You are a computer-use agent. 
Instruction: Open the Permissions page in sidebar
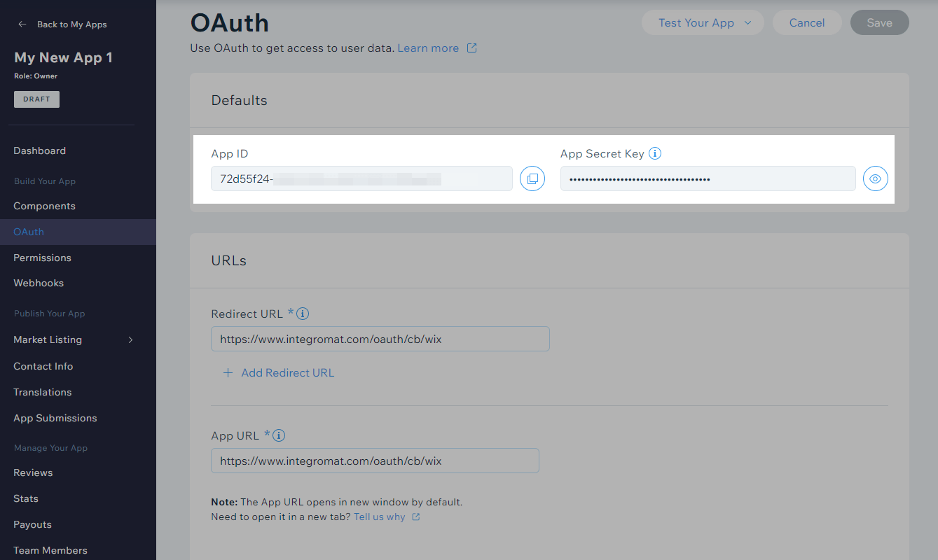tap(42, 258)
